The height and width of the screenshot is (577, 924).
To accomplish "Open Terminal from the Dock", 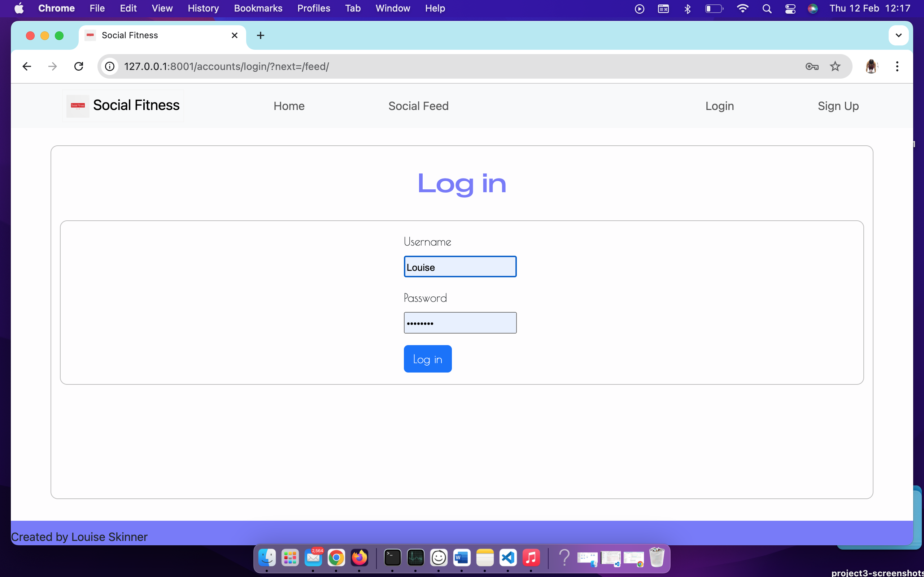I will tap(392, 558).
